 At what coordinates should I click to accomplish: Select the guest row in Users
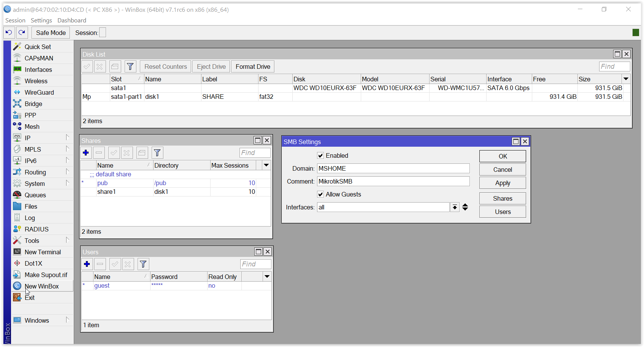click(177, 286)
